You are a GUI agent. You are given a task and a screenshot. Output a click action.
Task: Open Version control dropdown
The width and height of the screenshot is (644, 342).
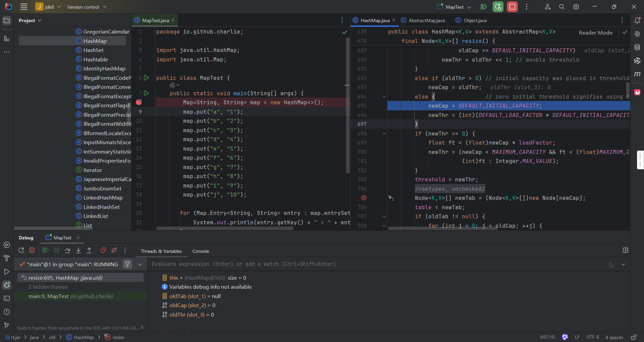click(x=87, y=7)
